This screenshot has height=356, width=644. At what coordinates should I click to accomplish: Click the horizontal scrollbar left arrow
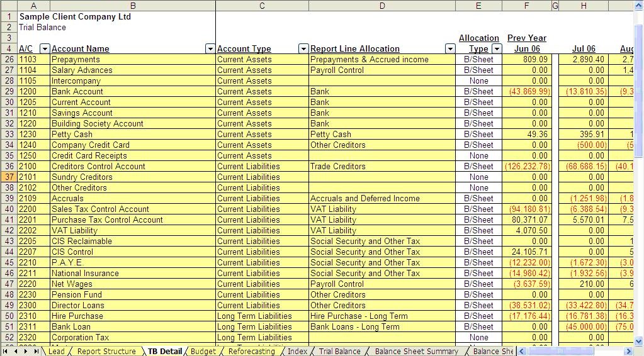[x=521, y=352]
